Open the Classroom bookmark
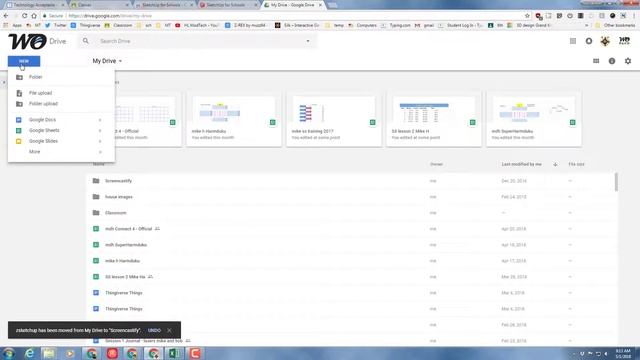The width and height of the screenshot is (640, 360). pyautogui.click(x=118, y=25)
